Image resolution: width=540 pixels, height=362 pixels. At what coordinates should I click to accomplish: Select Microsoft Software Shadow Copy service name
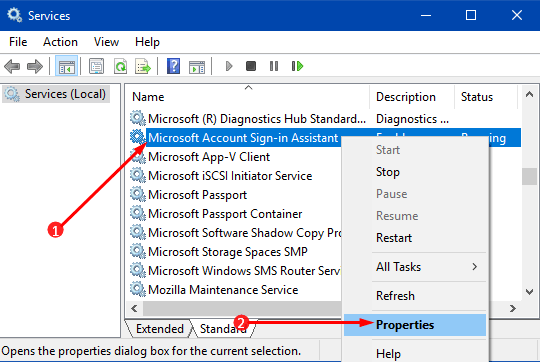(245, 233)
